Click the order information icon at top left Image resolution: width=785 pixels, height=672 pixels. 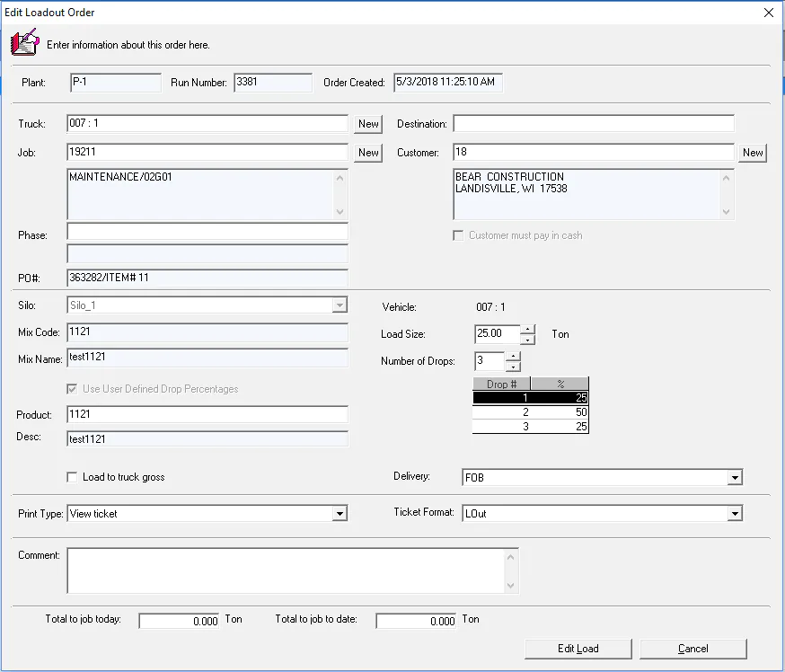24,41
